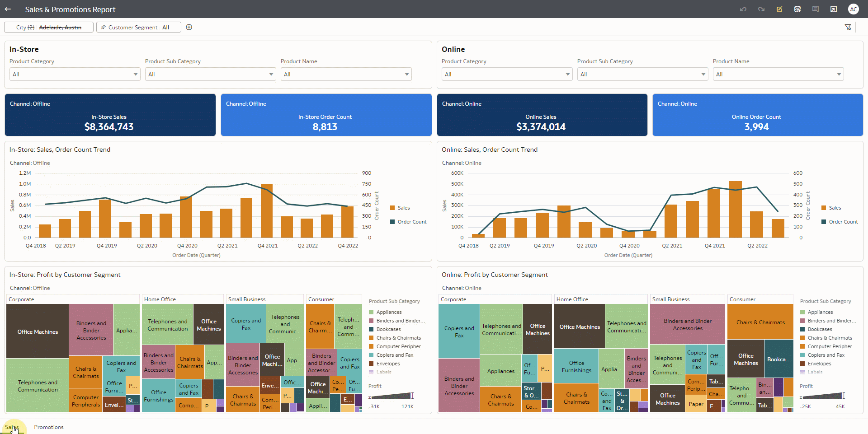Toggle the Sales legend item in In-Store trend

click(401, 208)
